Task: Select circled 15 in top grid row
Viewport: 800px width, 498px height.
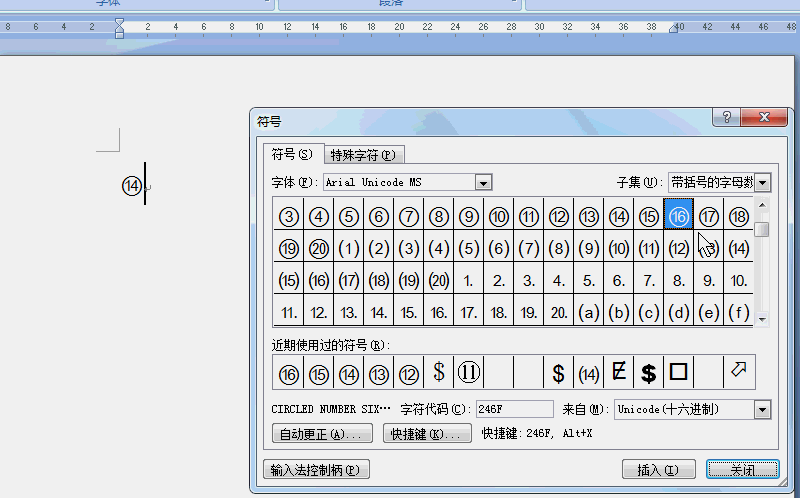Action: click(649, 217)
